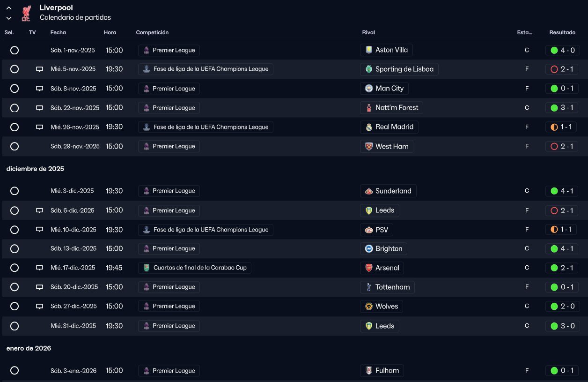Select the Real Madrid match radio button

(x=15, y=127)
